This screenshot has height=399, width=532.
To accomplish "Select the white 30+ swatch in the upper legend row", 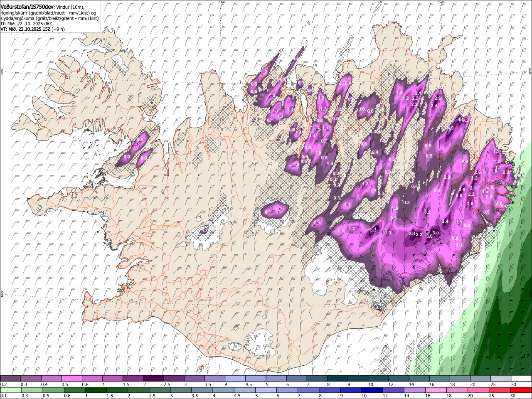I will 521,379.
